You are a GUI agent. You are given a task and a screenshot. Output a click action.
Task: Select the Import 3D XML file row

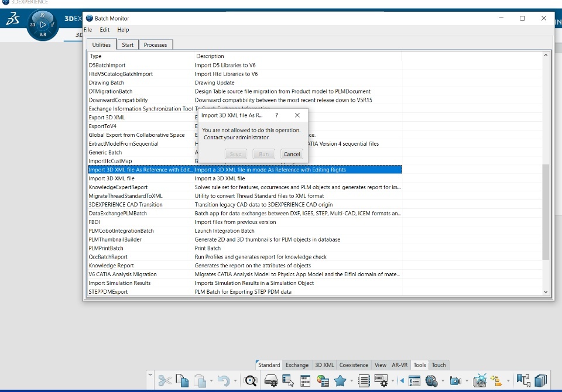tap(245, 178)
